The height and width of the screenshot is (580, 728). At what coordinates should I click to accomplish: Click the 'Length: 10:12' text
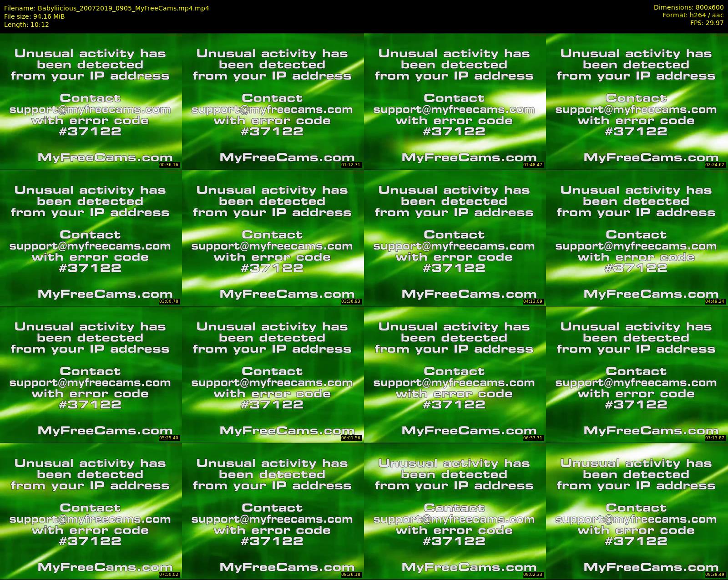[x=26, y=25]
